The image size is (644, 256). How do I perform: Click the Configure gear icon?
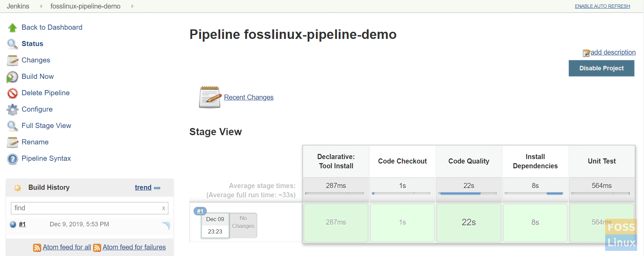(13, 110)
